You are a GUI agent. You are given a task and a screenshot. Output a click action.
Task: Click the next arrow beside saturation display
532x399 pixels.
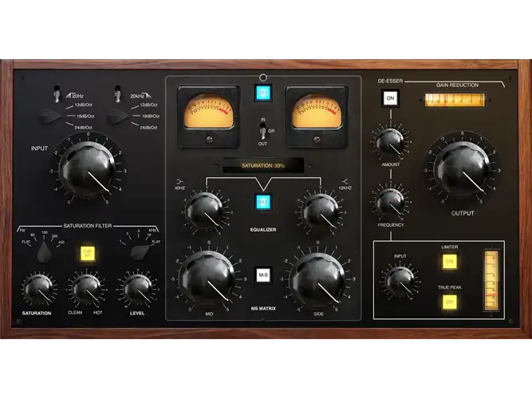tap(310, 166)
